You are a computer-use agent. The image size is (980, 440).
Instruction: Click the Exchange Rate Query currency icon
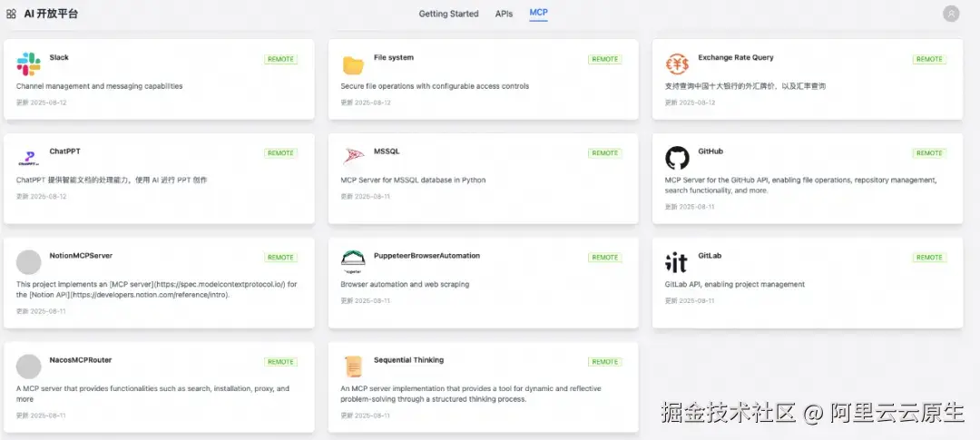click(x=677, y=64)
